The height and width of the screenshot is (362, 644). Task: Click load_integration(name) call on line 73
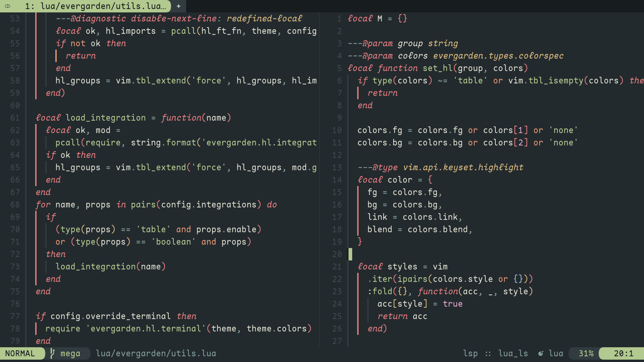tap(111, 267)
